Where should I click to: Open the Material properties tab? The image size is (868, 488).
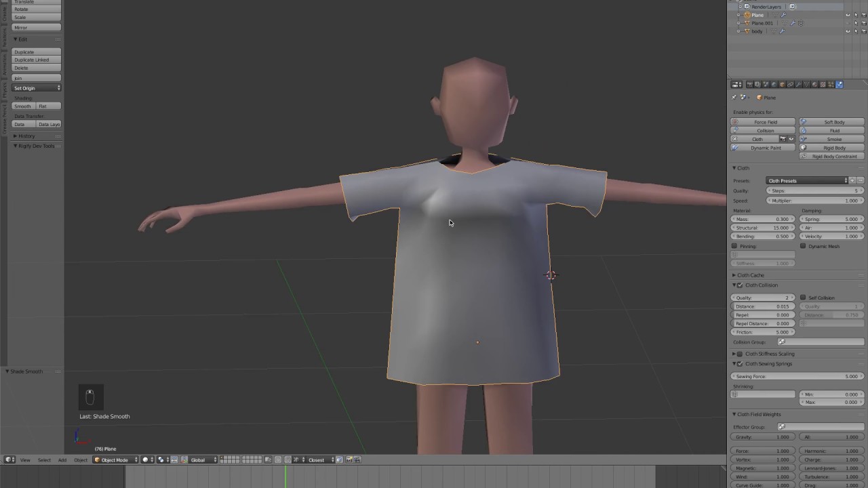point(814,85)
